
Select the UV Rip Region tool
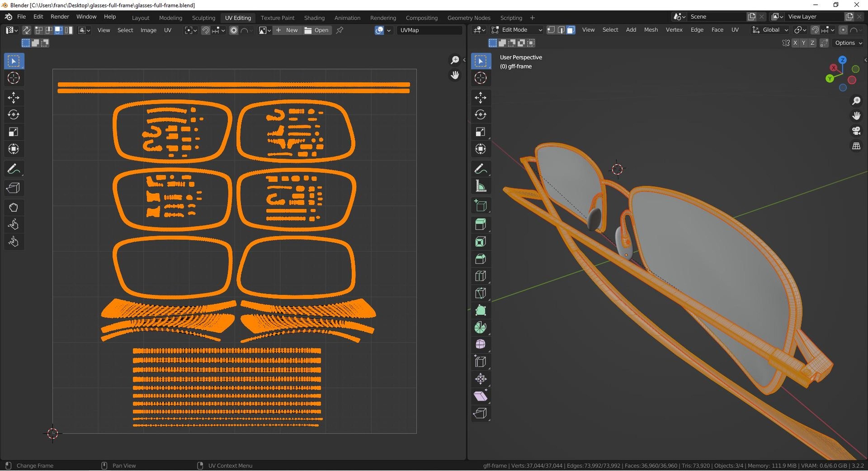coord(14,188)
